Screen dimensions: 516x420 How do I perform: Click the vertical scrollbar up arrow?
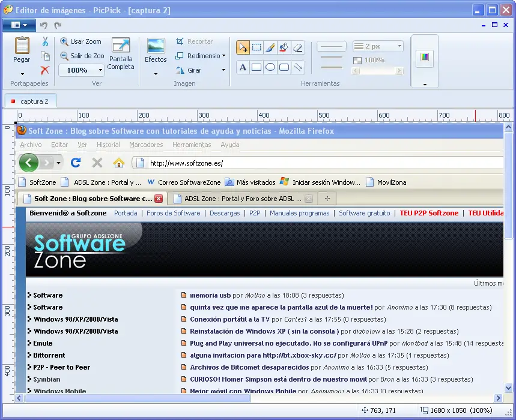(x=508, y=127)
